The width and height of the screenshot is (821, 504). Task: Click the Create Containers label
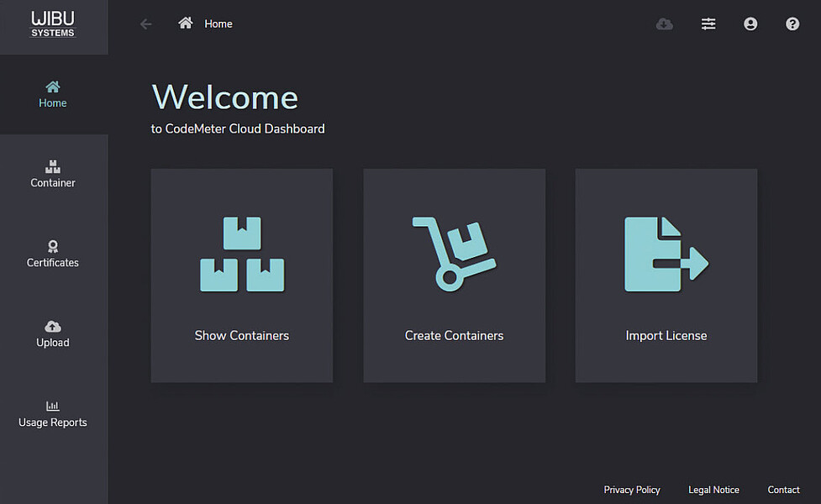(x=454, y=335)
